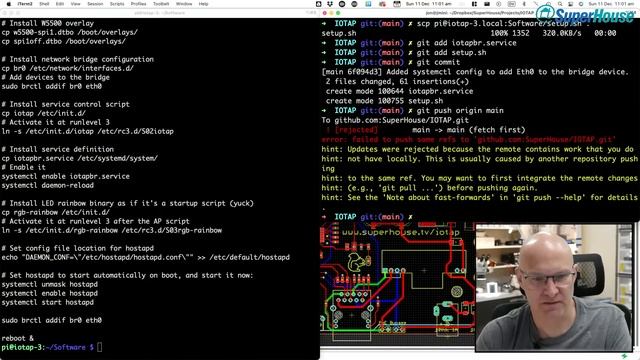The width and height of the screenshot is (640, 360).
Task: Click the red app icon in the menu bar
Action: 382,4
